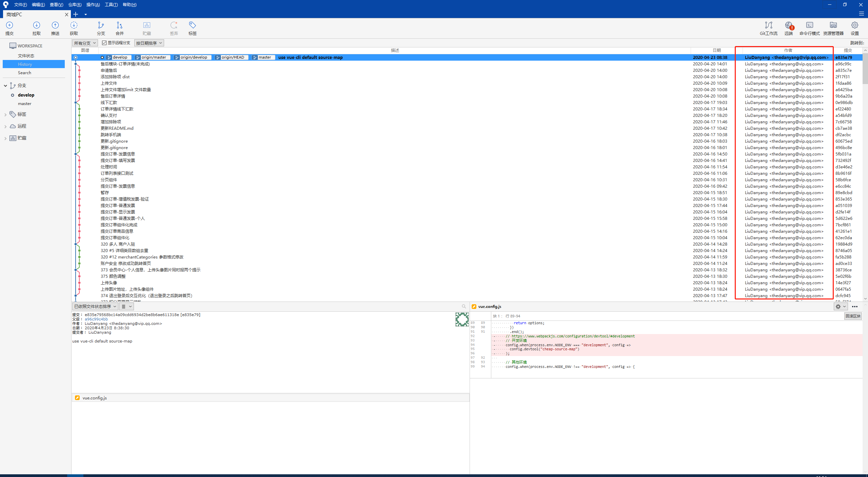The width and height of the screenshot is (868, 477).
Task: Open the 按日期排序 sort dropdown
Action: pos(149,43)
